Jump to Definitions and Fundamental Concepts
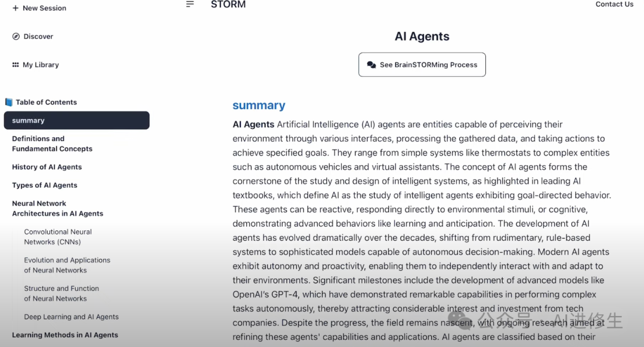The width and height of the screenshot is (644, 347). [x=52, y=144]
